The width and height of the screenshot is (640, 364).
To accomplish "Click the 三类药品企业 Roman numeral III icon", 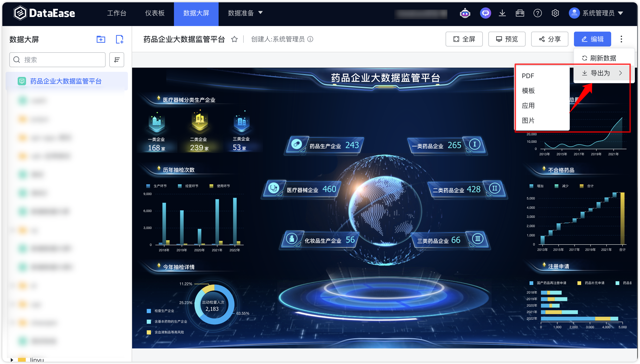I will pyautogui.click(x=478, y=238).
